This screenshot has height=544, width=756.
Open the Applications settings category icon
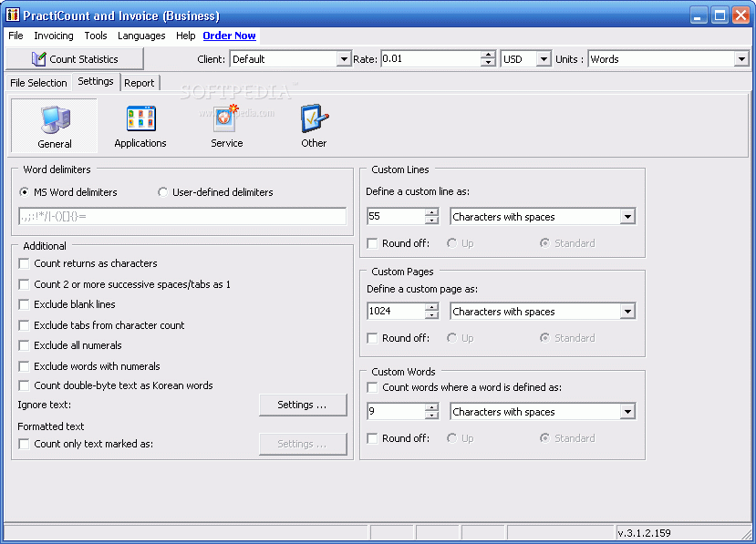(x=140, y=127)
